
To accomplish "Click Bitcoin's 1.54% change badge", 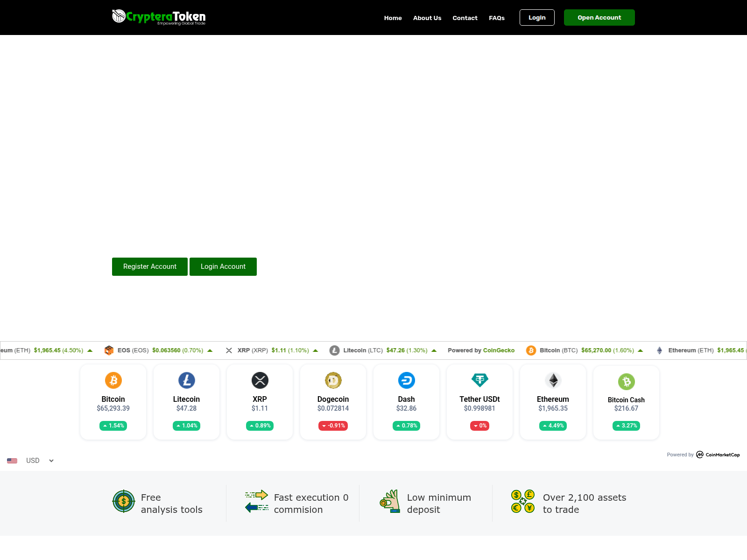I will pos(113,426).
